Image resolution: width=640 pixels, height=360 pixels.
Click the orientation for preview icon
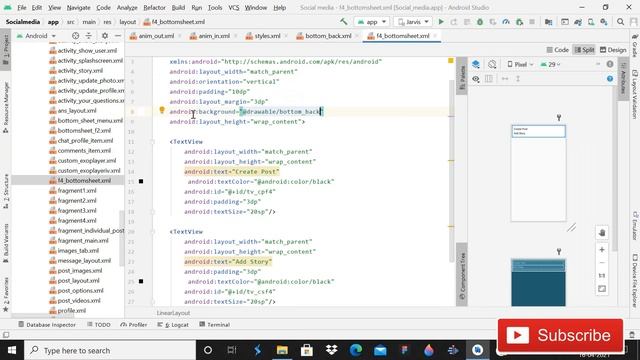pos(492,64)
